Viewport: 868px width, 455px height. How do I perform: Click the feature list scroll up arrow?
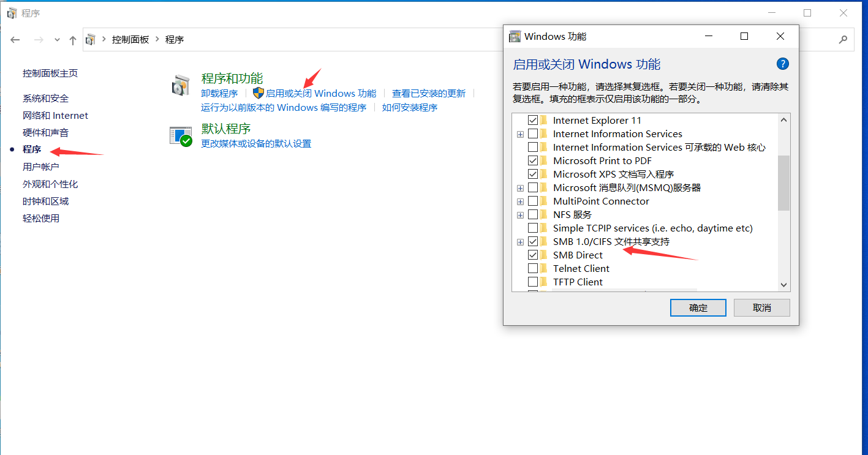pos(783,120)
